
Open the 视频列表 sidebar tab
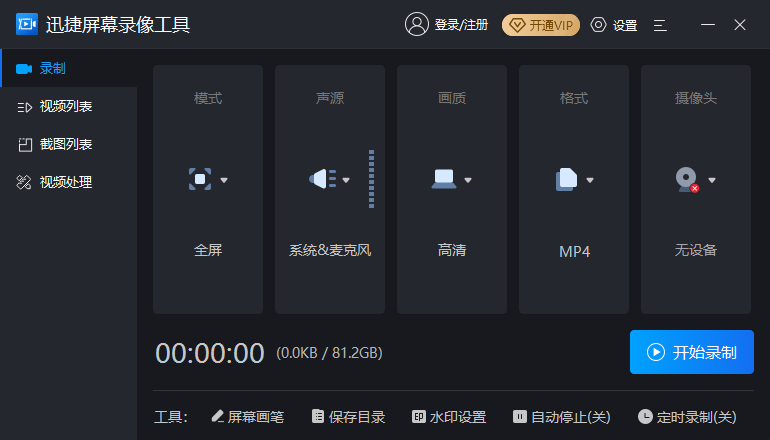coord(69,106)
